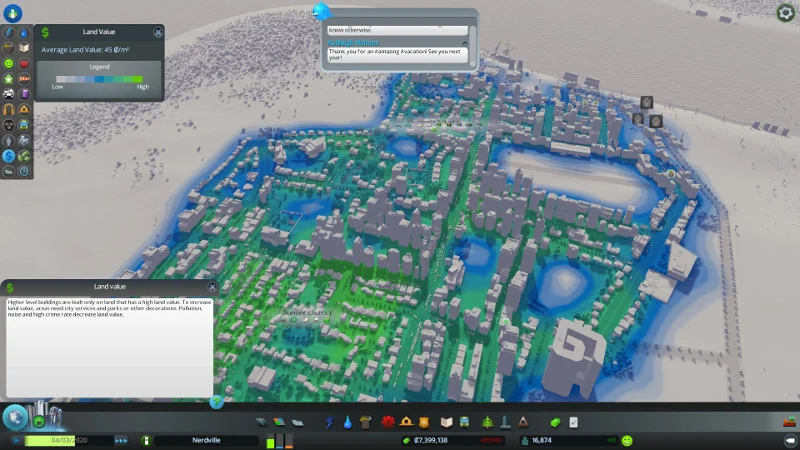Image resolution: width=800 pixels, height=450 pixels.
Task: Open the bottom house marker on map
Action: [656, 121]
